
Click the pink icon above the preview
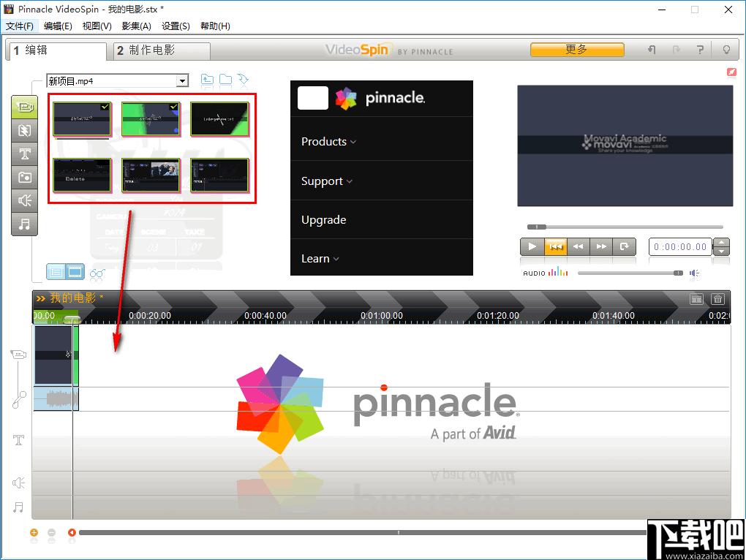731,72
